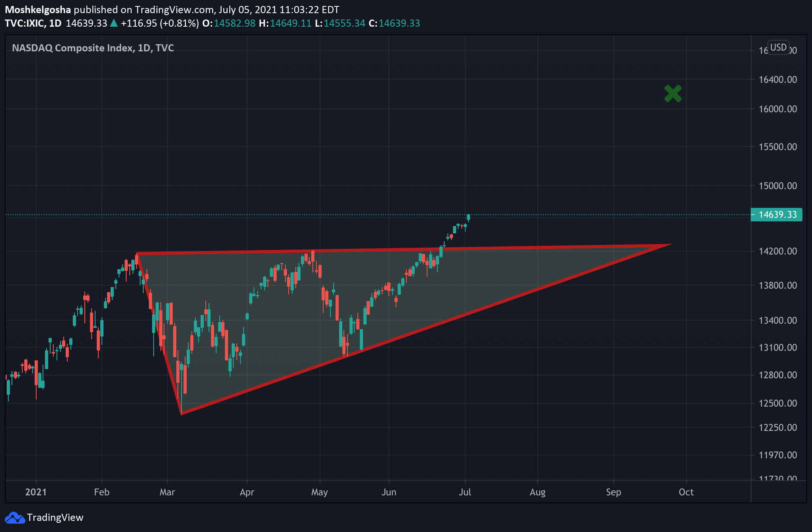Click the 16400.00 price axis label
Viewport: 812px width, 532px height.
click(778, 80)
